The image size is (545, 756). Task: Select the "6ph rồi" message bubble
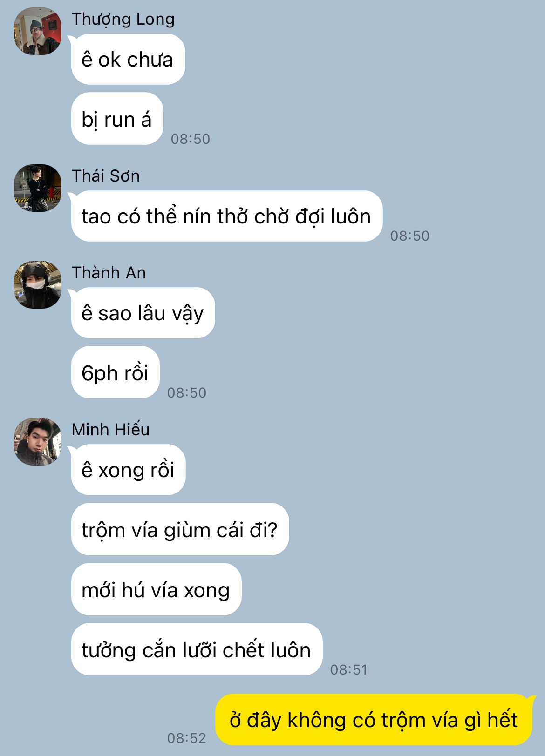[x=116, y=372]
